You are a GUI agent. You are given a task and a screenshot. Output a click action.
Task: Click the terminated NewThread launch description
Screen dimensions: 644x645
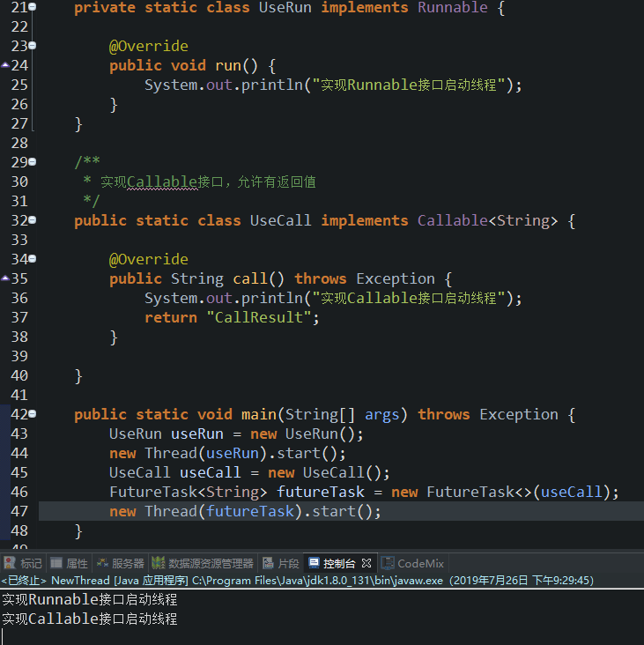click(298, 581)
